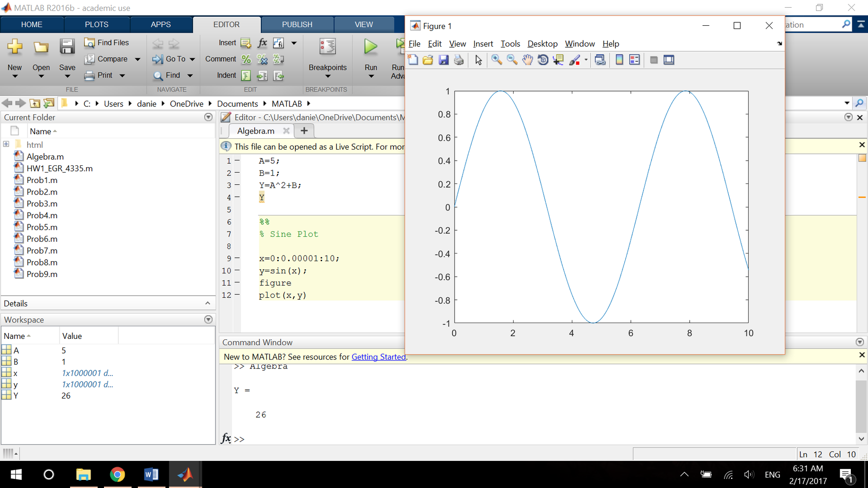The height and width of the screenshot is (488, 868).
Task: Open Prob5.m in Current Folder list
Action: coord(42,227)
